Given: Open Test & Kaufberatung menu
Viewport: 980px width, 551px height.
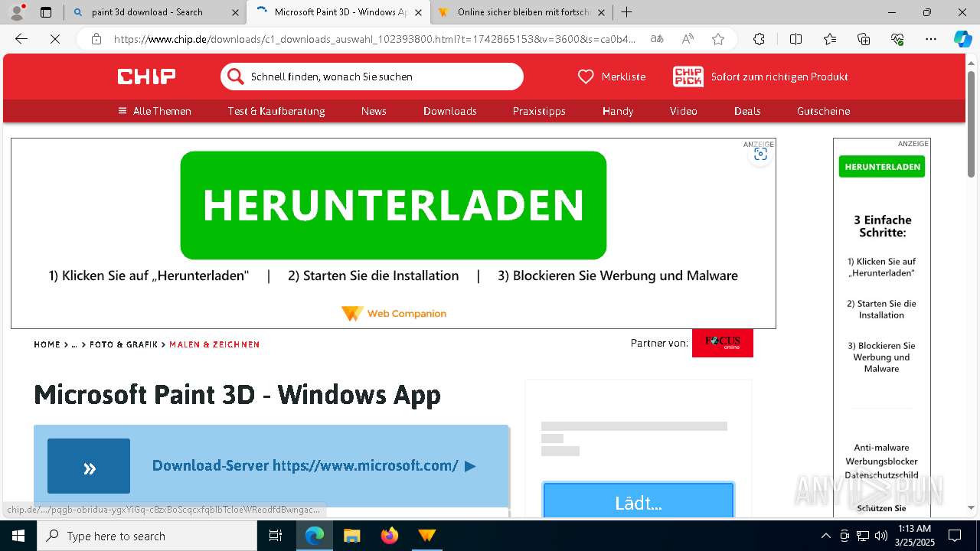Looking at the screenshot, I should tap(276, 111).
